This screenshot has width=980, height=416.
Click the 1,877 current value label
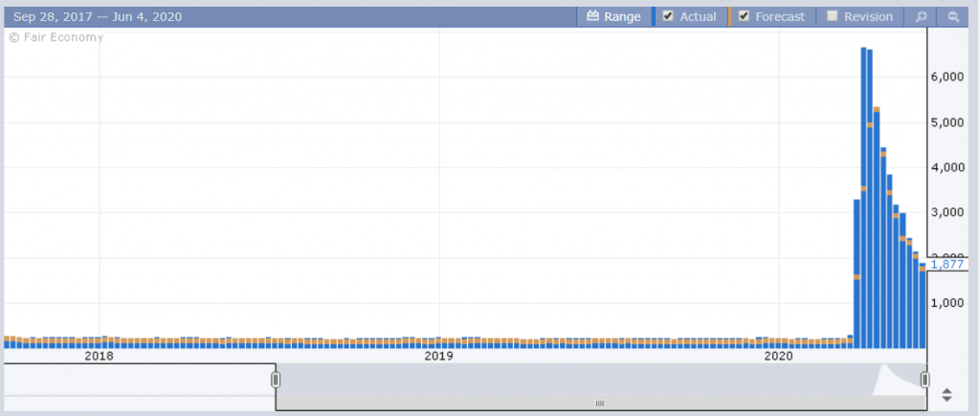[x=947, y=264]
